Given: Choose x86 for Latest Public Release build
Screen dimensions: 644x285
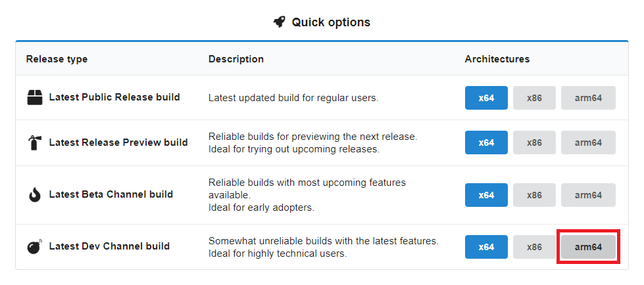Looking at the screenshot, I should point(534,98).
